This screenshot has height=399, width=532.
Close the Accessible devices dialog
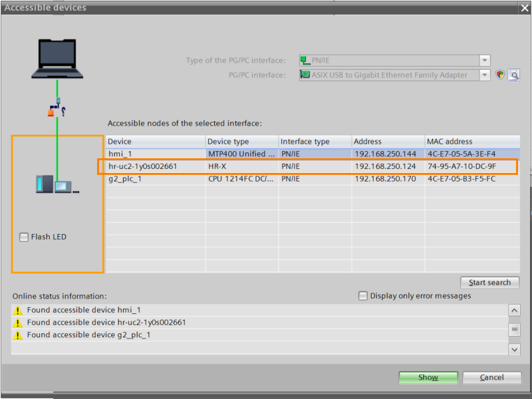525,8
